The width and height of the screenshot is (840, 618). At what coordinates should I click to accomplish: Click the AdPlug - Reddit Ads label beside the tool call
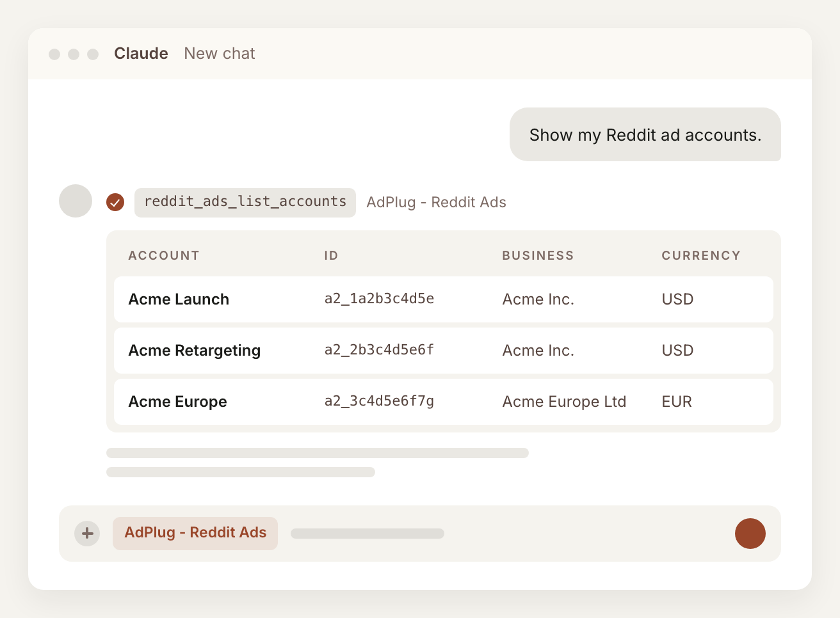[437, 202]
